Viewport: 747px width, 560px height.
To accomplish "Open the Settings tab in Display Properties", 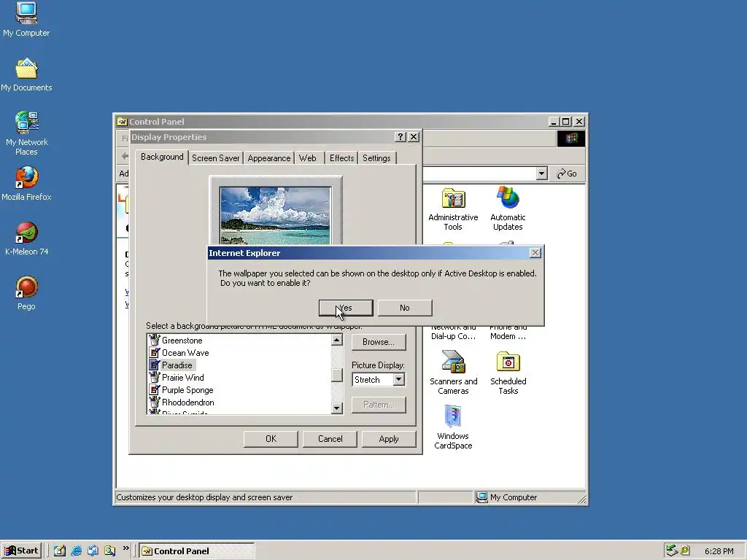I will 376,158.
